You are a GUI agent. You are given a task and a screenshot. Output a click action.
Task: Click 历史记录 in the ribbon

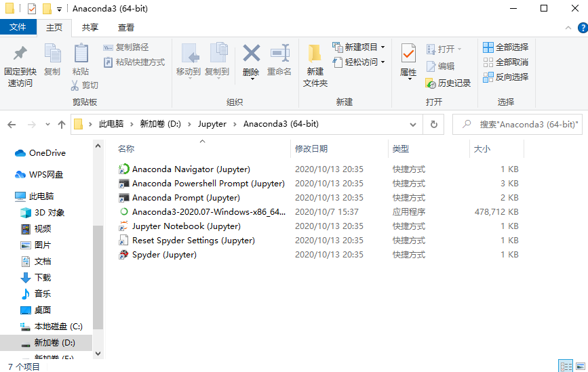tap(448, 83)
